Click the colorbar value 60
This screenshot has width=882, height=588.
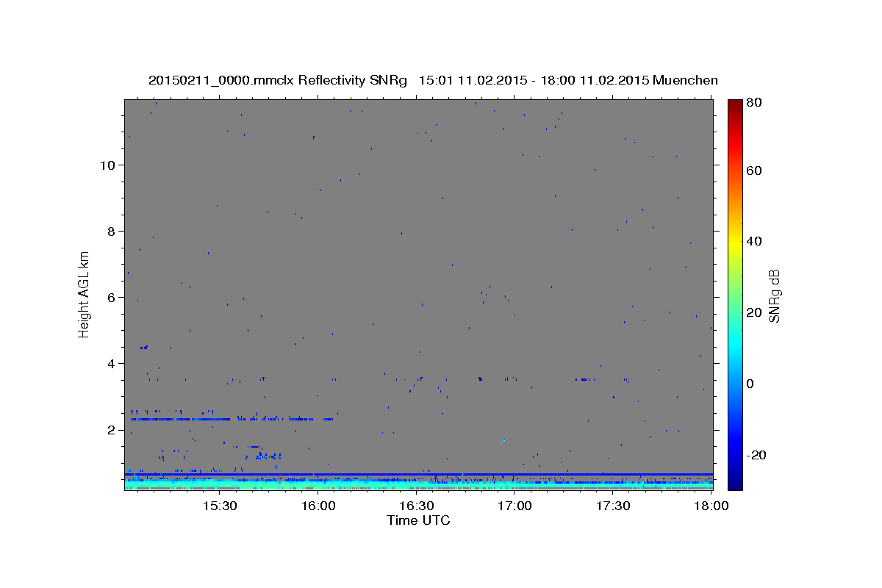755,171
